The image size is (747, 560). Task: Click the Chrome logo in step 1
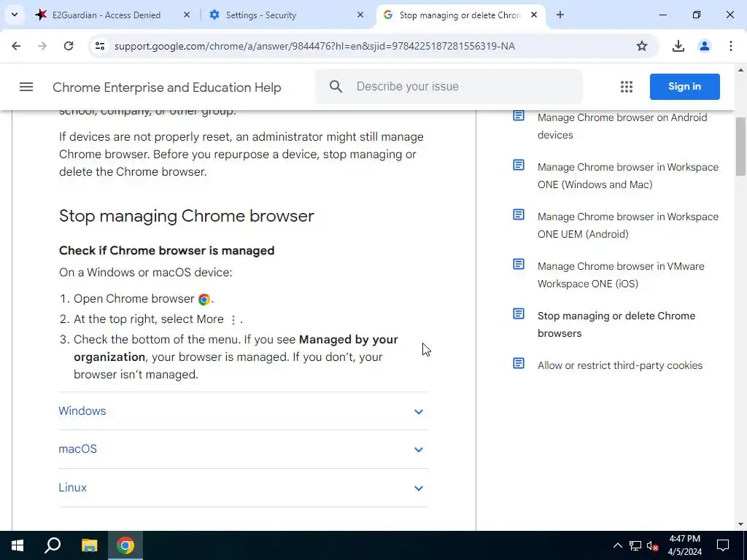[204, 299]
